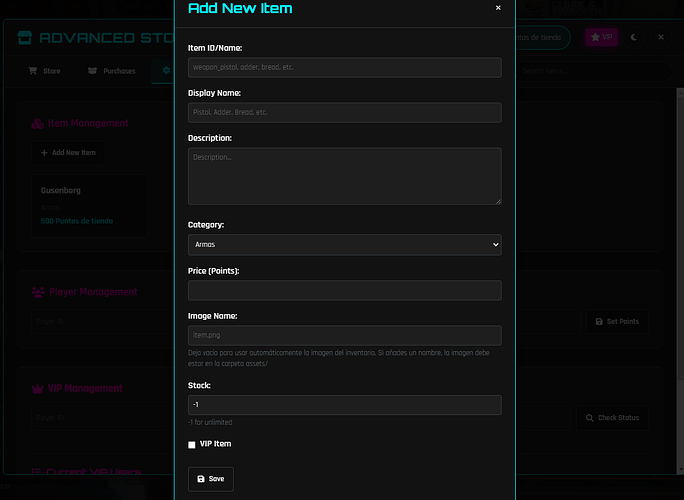684x500 pixels.
Task: Select the Gusenberg item card
Action: click(x=89, y=206)
